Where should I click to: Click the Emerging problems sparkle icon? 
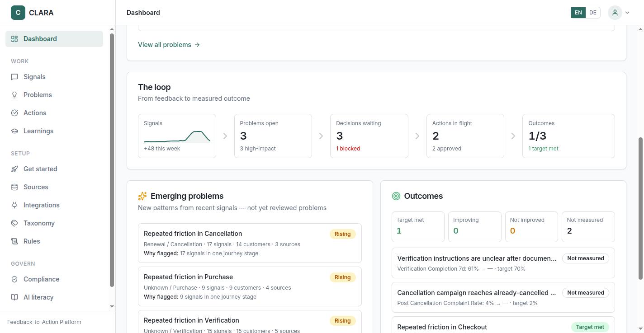click(x=142, y=196)
